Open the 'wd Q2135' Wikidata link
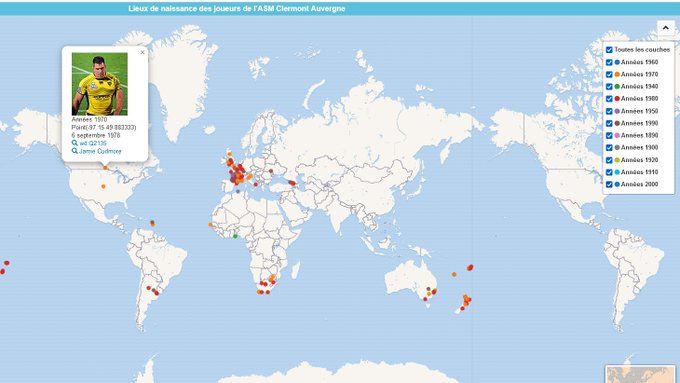Image resolution: width=680 pixels, height=383 pixels. pos(93,143)
